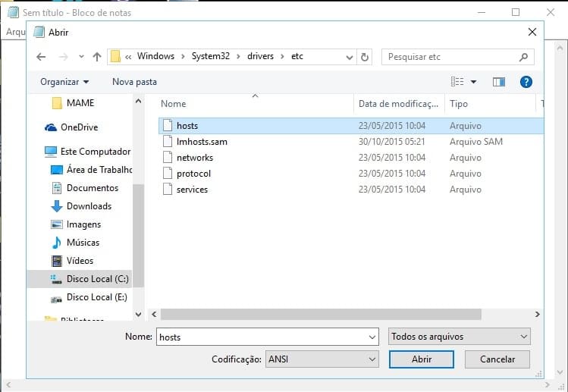The image size is (568, 392).
Task: Go up one folder level
Action: click(97, 57)
